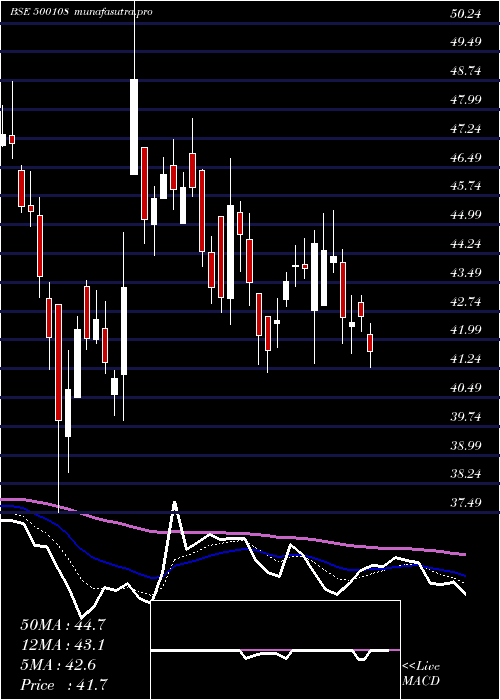500x700 pixels.
Task: Select the 44.24 price axis label
Action: [465, 244]
